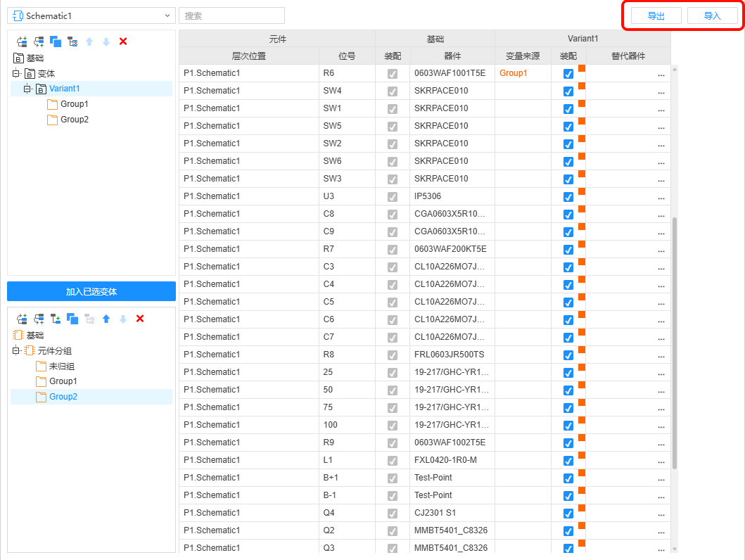Click red delete X in component group toolbar

click(140, 319)
